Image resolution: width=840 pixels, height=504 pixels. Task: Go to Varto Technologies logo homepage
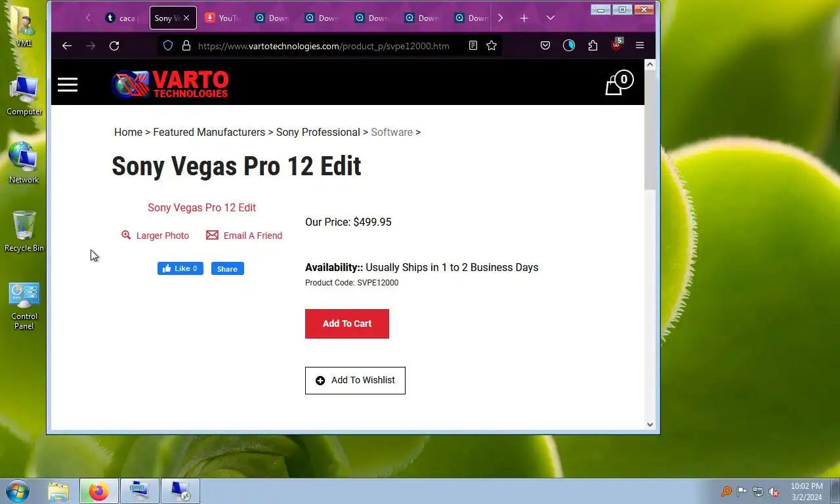pos(170,85)
